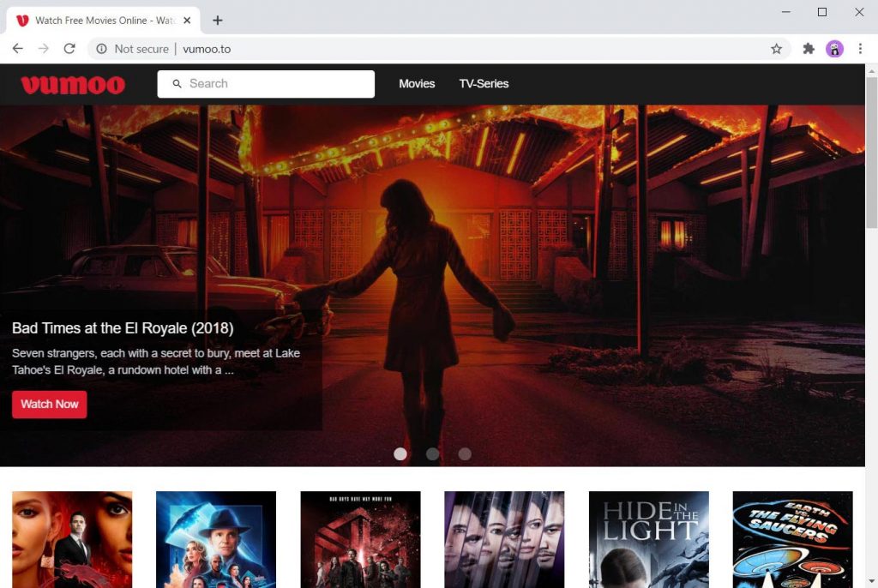Click the movie description starting Seven strangers
This screenshot has height=588, width=878.
click(156, 362)
